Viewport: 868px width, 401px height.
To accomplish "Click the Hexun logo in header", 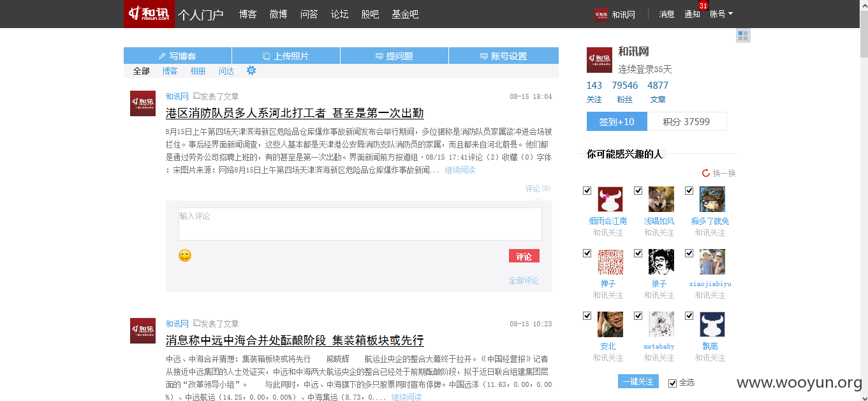I will tap(149, 14).
